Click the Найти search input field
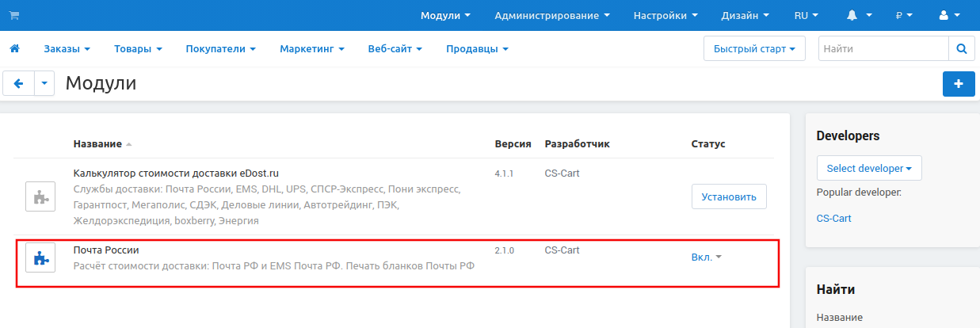 [883, 49]
